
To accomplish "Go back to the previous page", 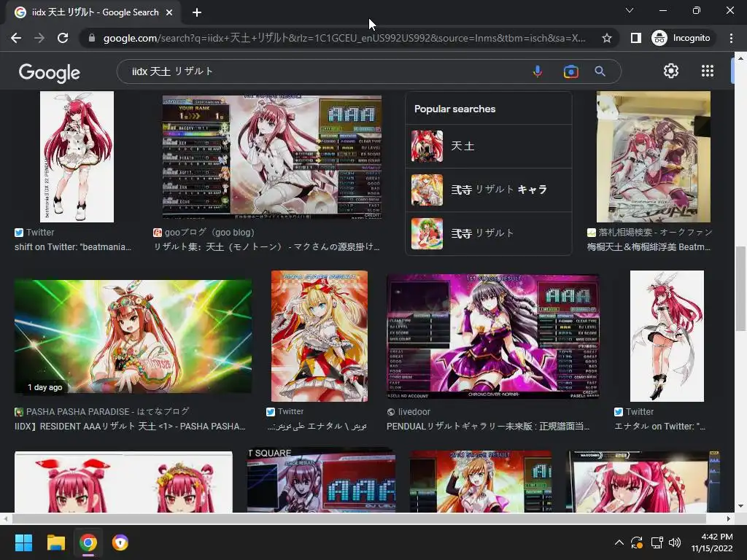I will point(16,38).
